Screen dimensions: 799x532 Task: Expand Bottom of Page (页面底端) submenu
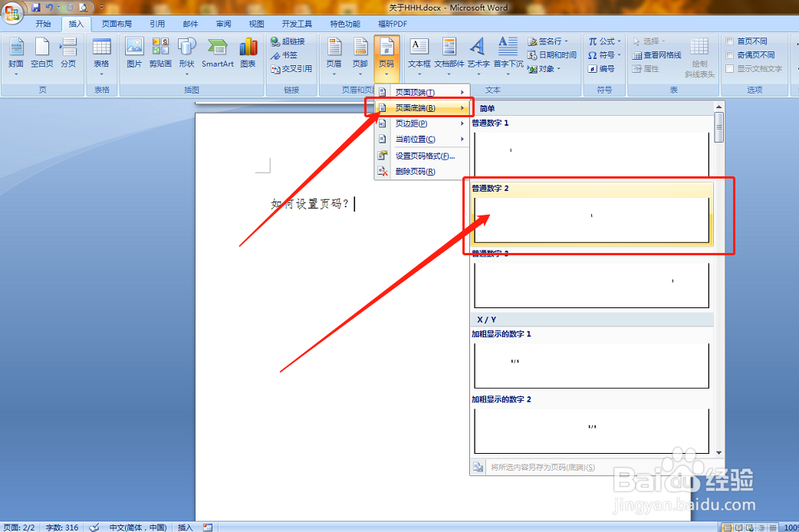tap(422, 108)
